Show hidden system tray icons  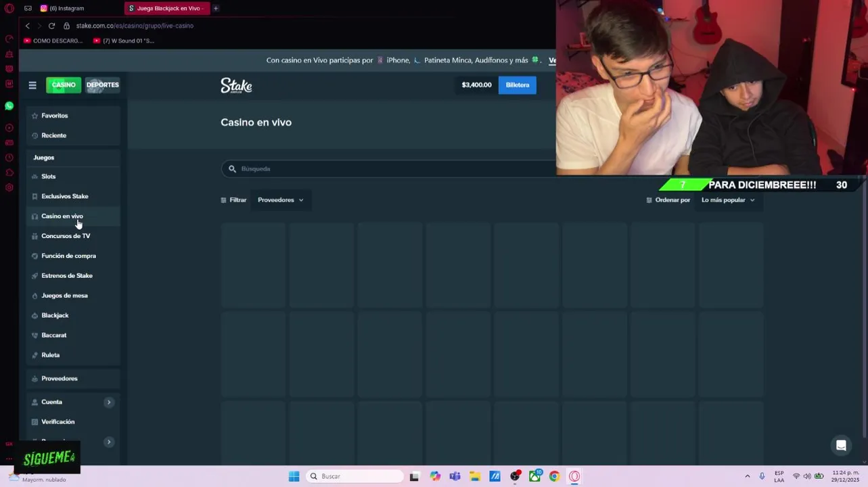coord(748,476)
